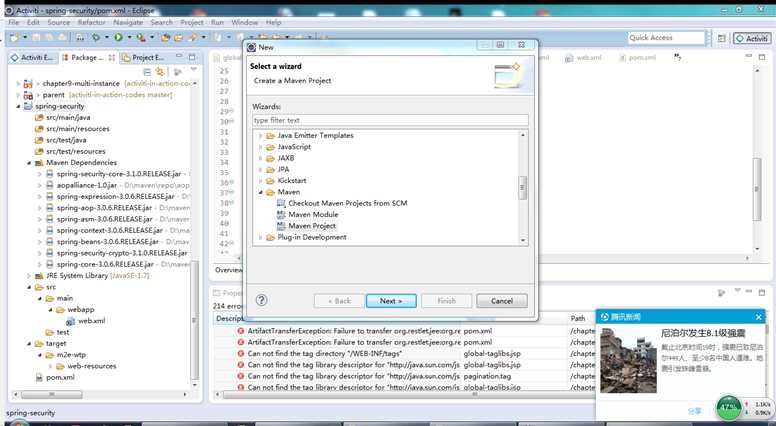Click Package Explorer view menu triangle
Screen dimensions: 776x426
pos(194,71)
